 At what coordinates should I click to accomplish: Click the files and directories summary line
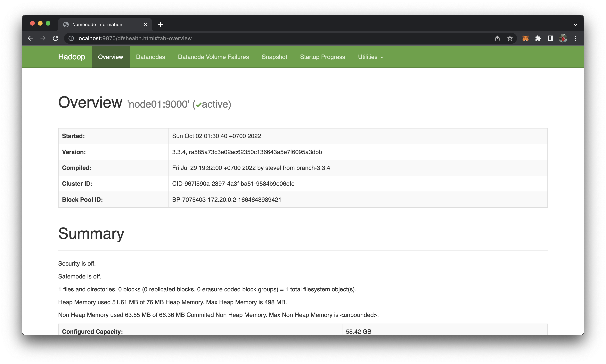coord(207,289)
